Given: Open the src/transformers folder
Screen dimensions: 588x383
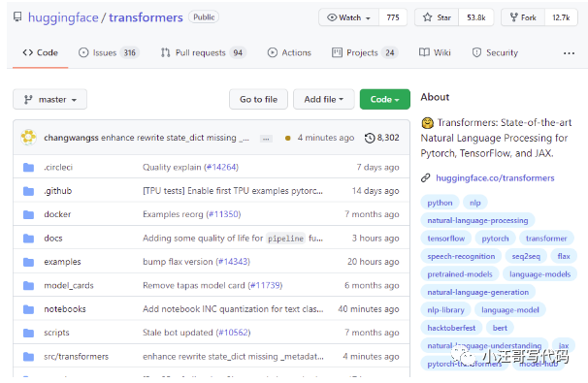Looking at the screenshot, I should tap(76, 357).
